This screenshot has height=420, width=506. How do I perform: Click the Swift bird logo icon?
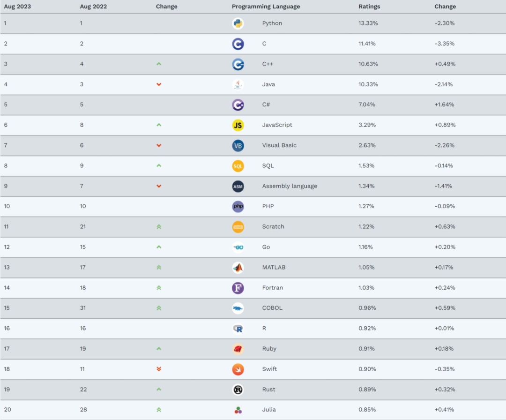click(x=238, y=369)
